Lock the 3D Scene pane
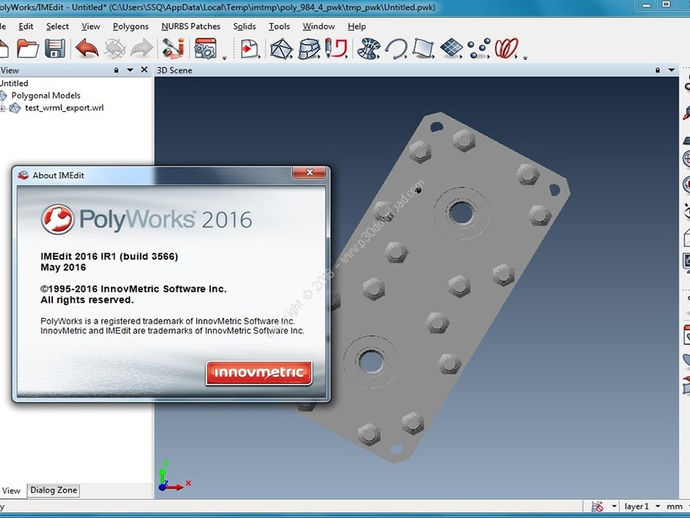Screen dimensions: 690x518 point(658,70)
